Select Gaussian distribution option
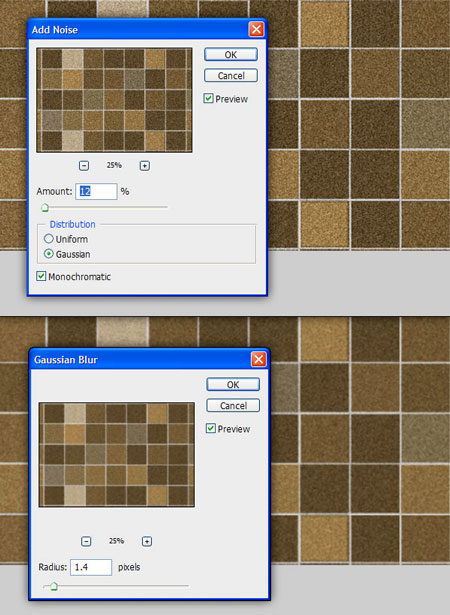Image resolution: width=450 pixels, height=615 pixels. [x=48, y=254]
